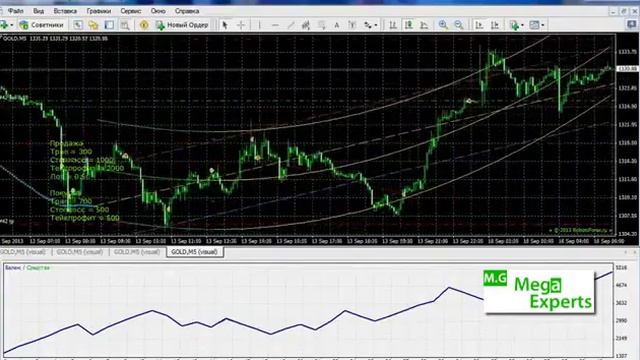Open the Справка menu

pyautogui.click(x=187, y=11)
